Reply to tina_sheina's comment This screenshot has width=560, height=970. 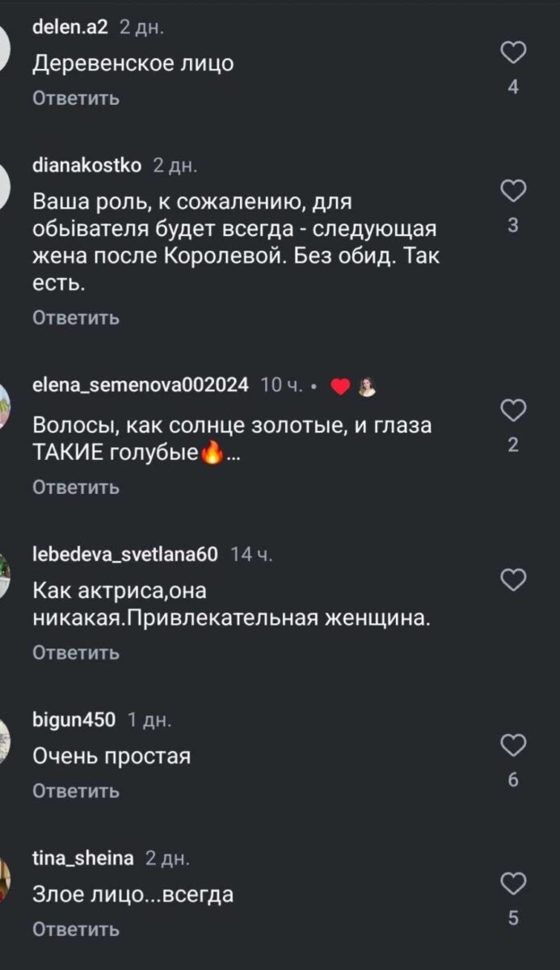click(76, 930)
